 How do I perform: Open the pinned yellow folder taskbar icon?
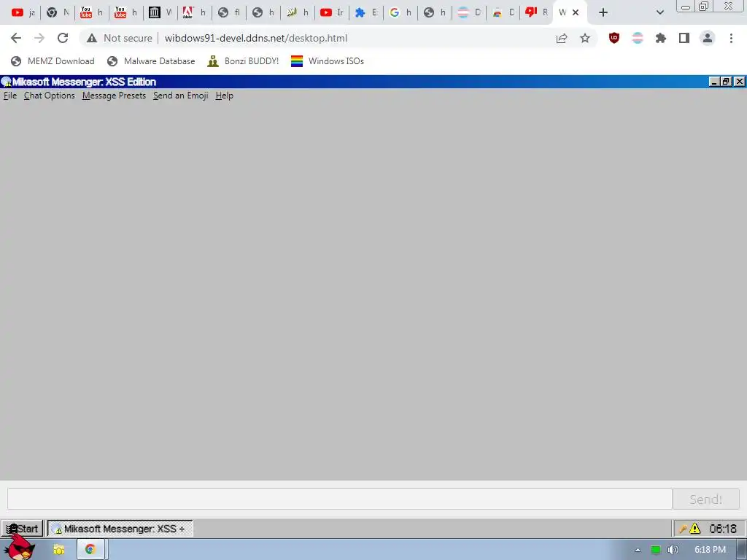click(x=58, y=550)
